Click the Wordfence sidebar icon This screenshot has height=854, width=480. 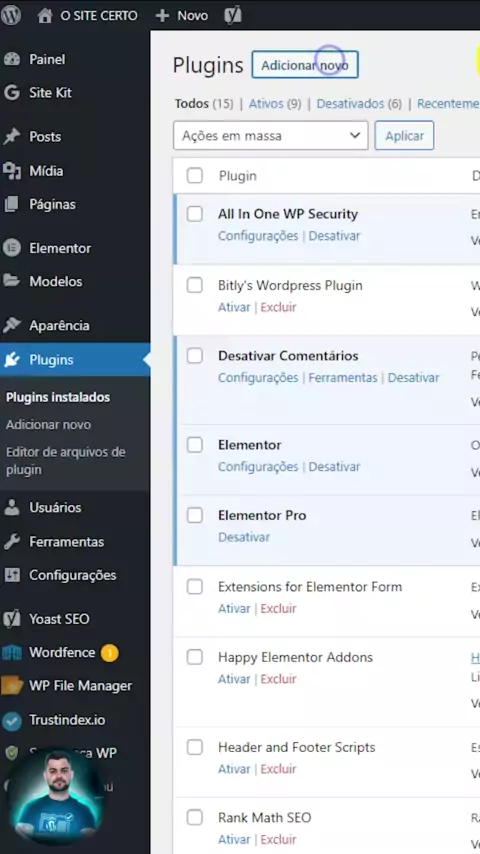tap(11, 652)
